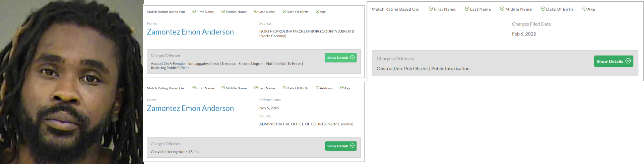Screen dimensions: 644x164
Task: Click Middle Name checkmark in Mecklenburg arrests card
Action: pyautogui.click(x=223, y=12)
